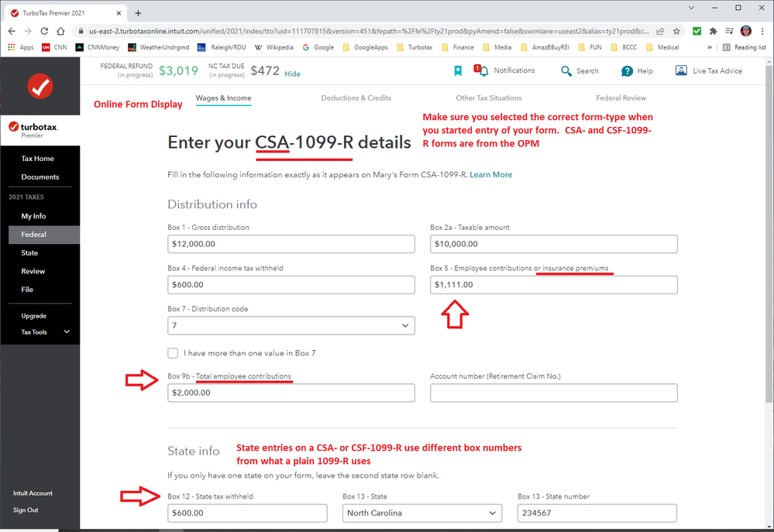Click the TurboTax red checkmark logo

pos(40,87)
